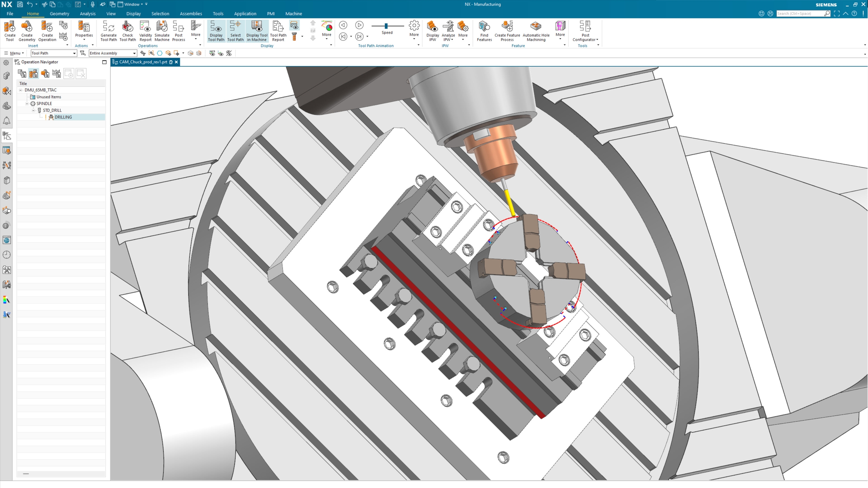Open Find Features
The height and width of the screenshot is (488, 868).
(x=484, y=31)
